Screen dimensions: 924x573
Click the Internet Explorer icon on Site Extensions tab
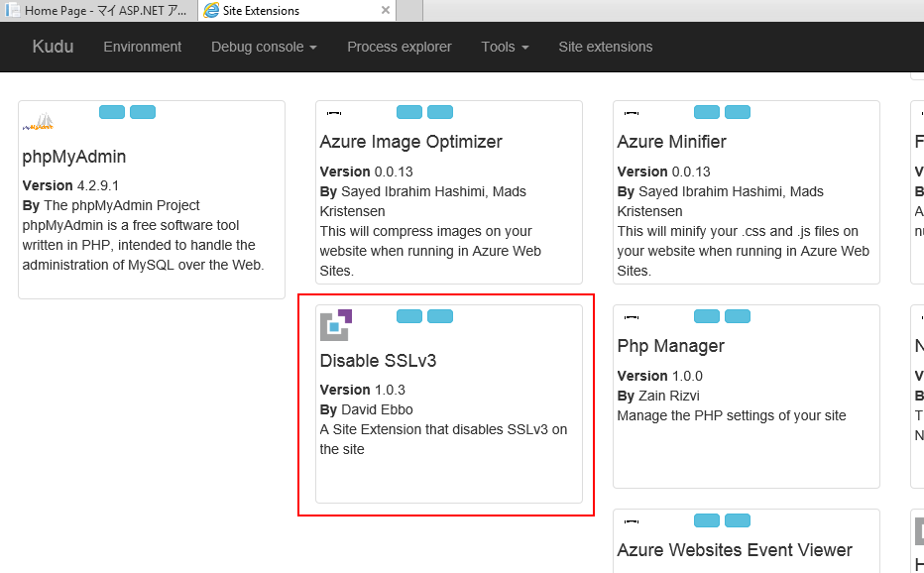(x=212, y=11)
